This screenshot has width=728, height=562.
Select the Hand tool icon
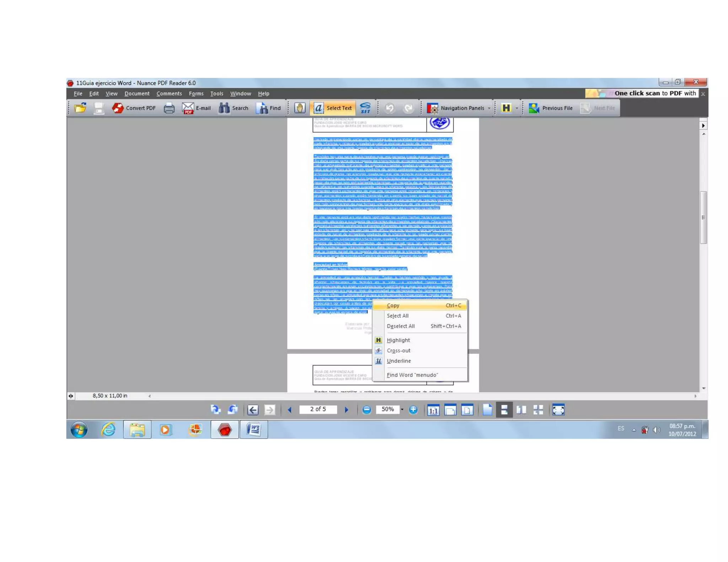(299, 108)
